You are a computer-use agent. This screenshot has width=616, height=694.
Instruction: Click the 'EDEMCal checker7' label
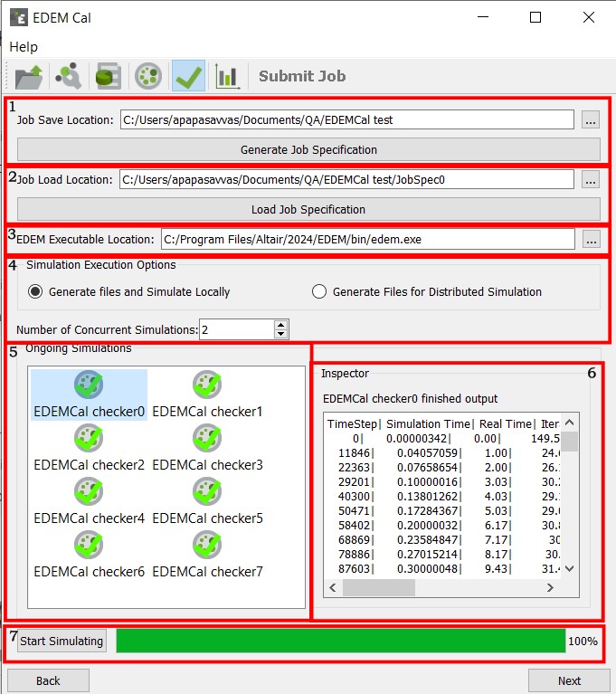pos(207,572)
